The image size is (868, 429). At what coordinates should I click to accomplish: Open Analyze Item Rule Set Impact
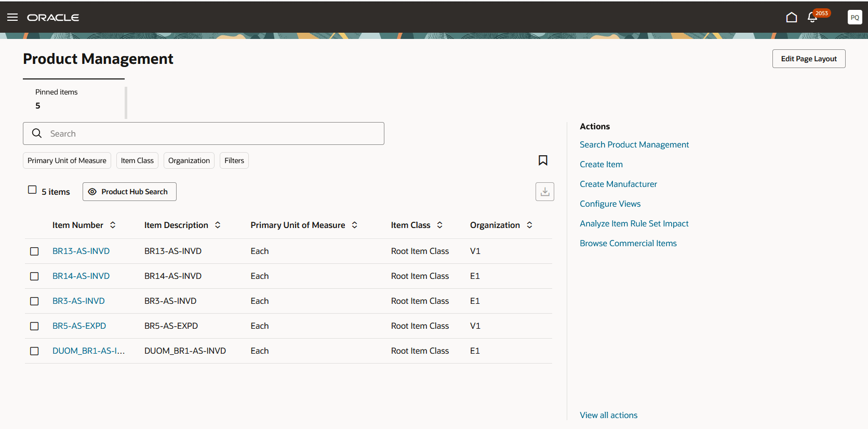(x=634, y=223)
